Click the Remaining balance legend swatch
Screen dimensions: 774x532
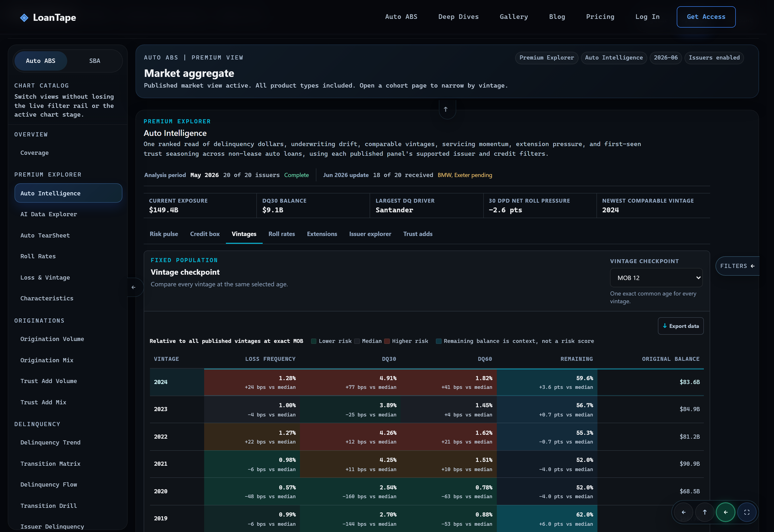pos(439,341)
